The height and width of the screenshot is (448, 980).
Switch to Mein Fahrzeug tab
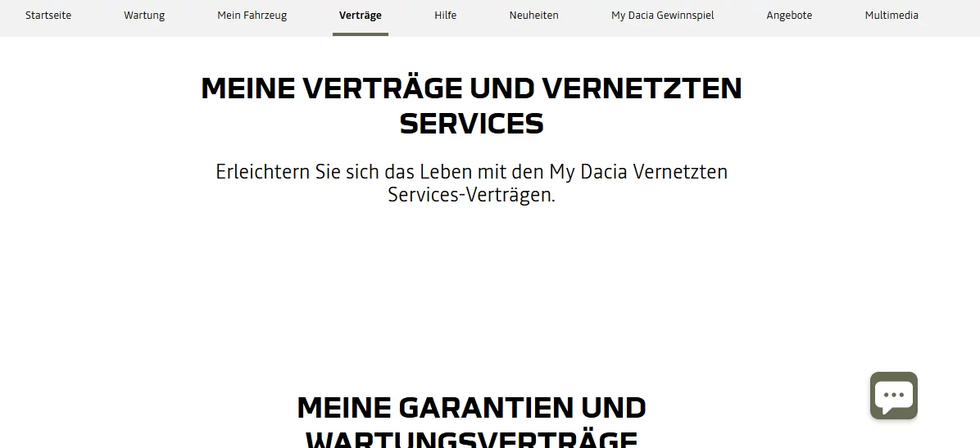tap(252, 16)
